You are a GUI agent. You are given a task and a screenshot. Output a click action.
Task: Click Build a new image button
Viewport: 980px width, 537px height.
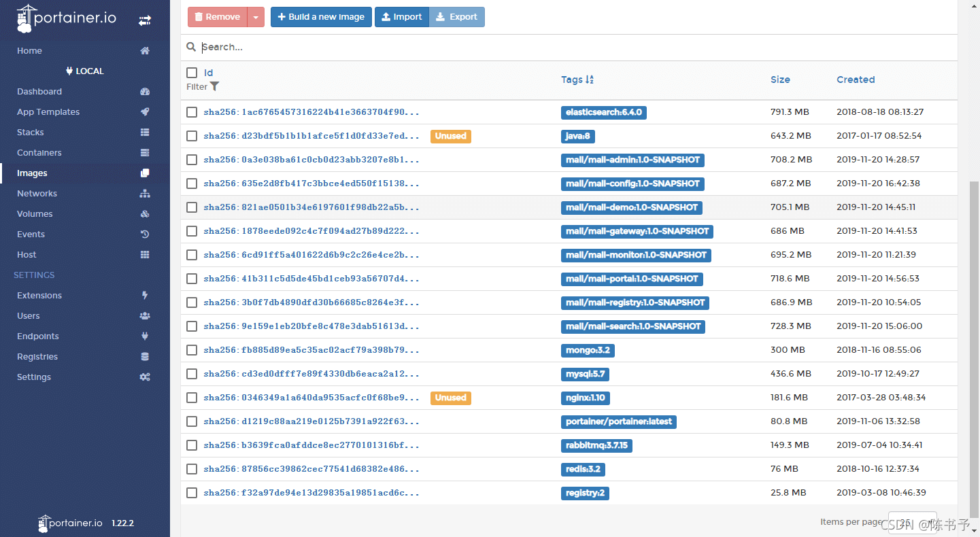tap(321, 17)
